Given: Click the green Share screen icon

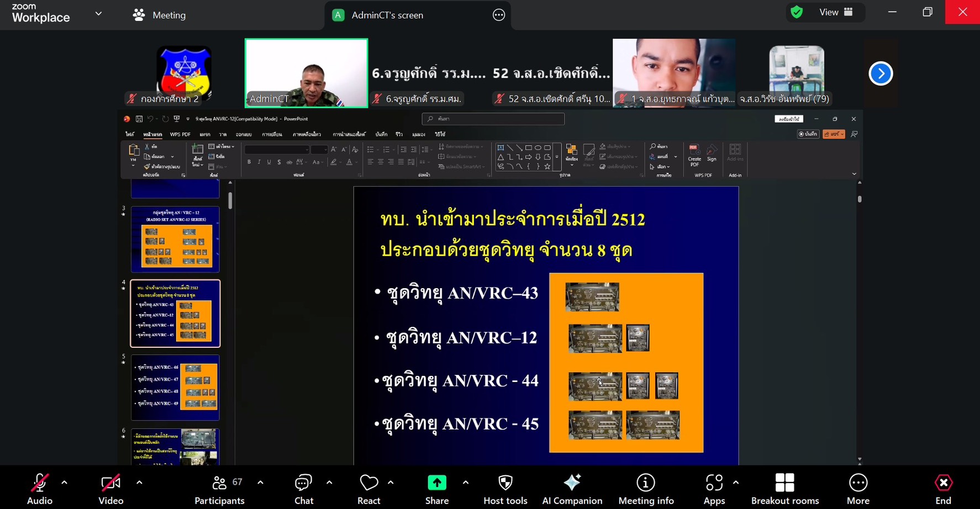Looking at the screenshot, I should click(x=436, y=483).
